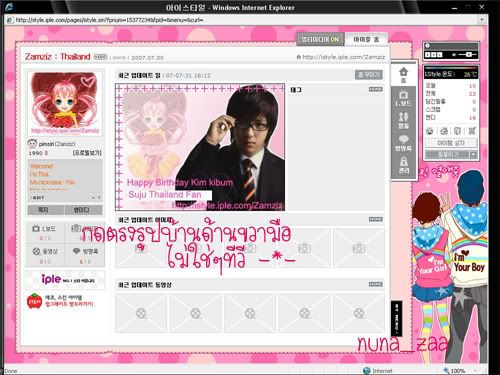
Task: Open the zoom level dropdown arrow in status bar
Action: tap(475, 371)
